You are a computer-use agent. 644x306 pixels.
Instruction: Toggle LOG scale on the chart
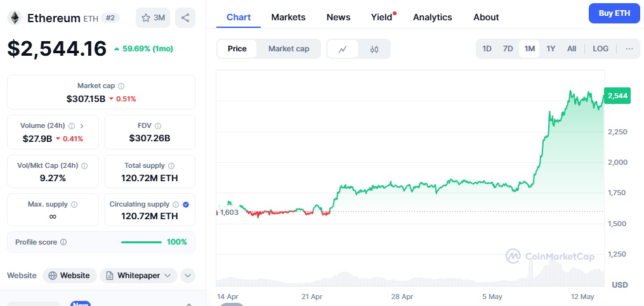(600, 49)
